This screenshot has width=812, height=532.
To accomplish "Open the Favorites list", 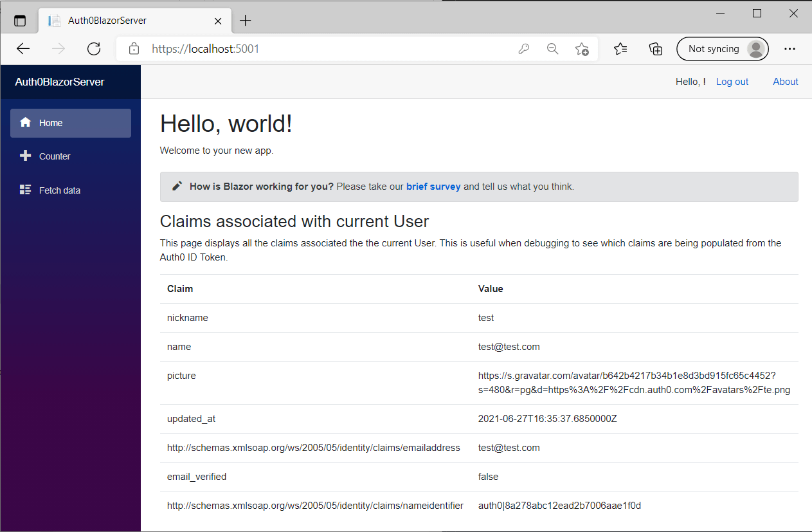I will click(620, 49).
